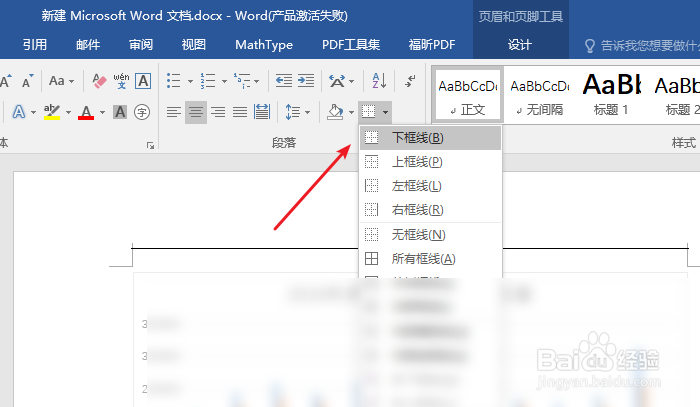Open the 引用 ribbon tab
The image size is (700, 407).
pyautogui.click(x=35, y=45)
